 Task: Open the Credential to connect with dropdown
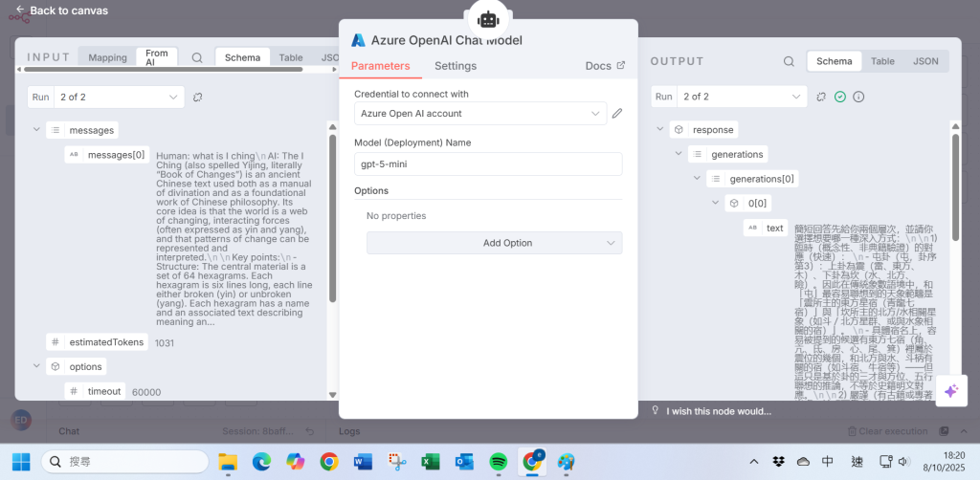click(x=479, y=114)
